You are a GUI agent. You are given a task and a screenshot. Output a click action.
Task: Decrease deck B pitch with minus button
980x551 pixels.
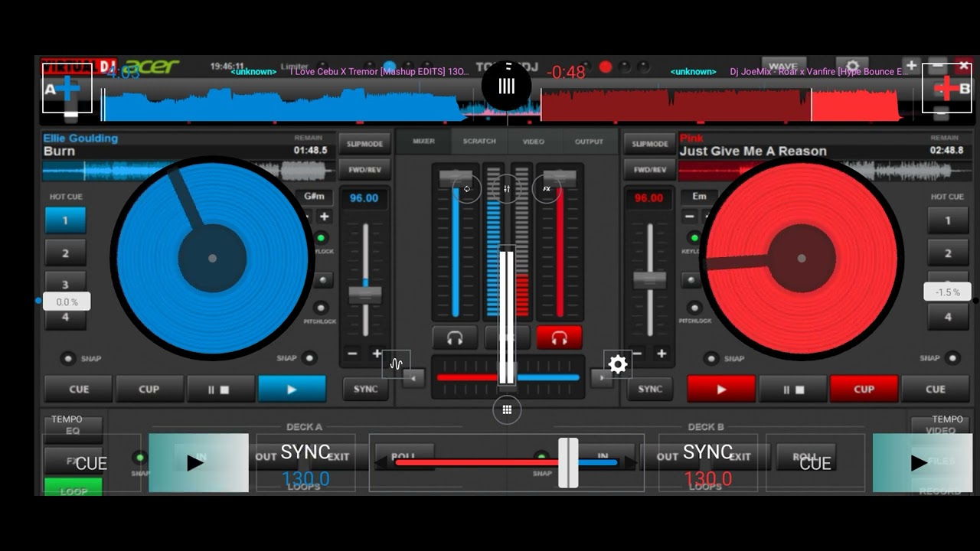(637, 354)
